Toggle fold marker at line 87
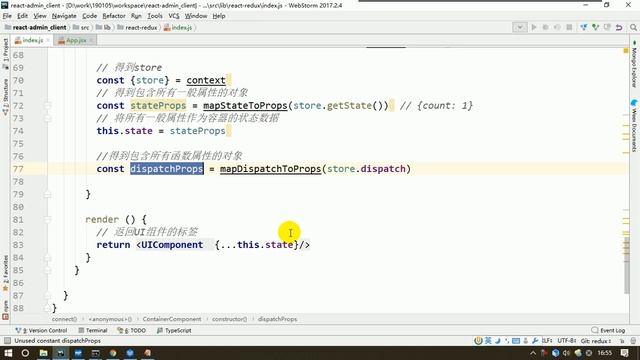The image size is (640, 360). coord(48,296)
